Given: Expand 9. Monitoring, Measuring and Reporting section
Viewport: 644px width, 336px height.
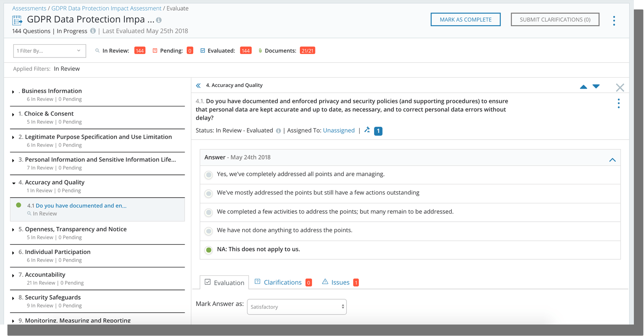Looking at the screenshot, I should pyautogui.click(x=13, y=321).
